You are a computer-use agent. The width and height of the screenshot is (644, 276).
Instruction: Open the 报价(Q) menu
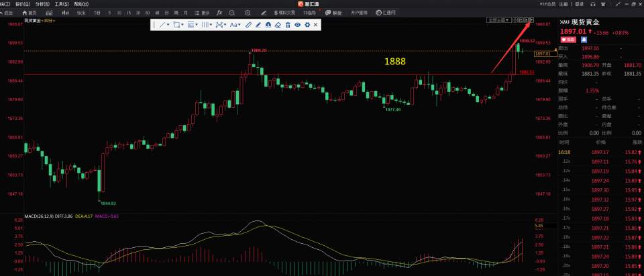click(23, 4)
